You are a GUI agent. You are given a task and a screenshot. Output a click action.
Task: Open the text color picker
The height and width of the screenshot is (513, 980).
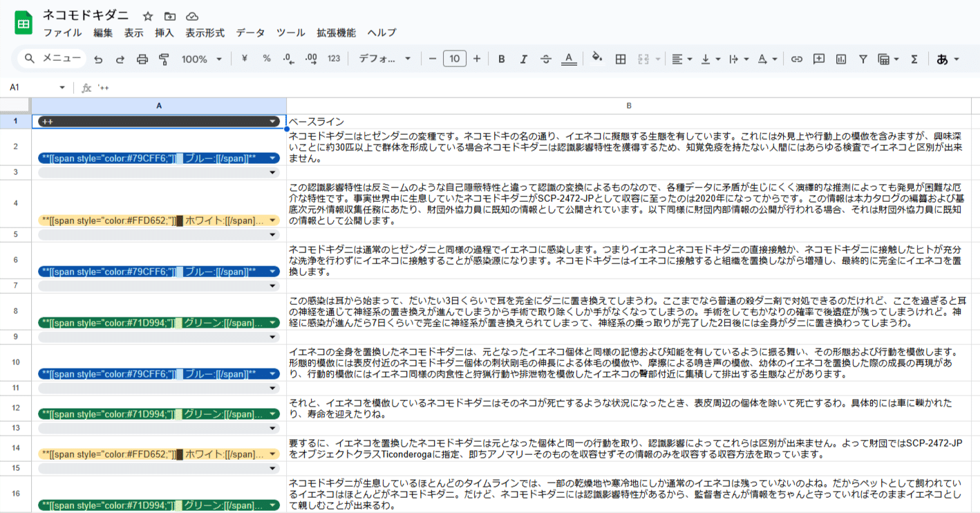point(569,59)
